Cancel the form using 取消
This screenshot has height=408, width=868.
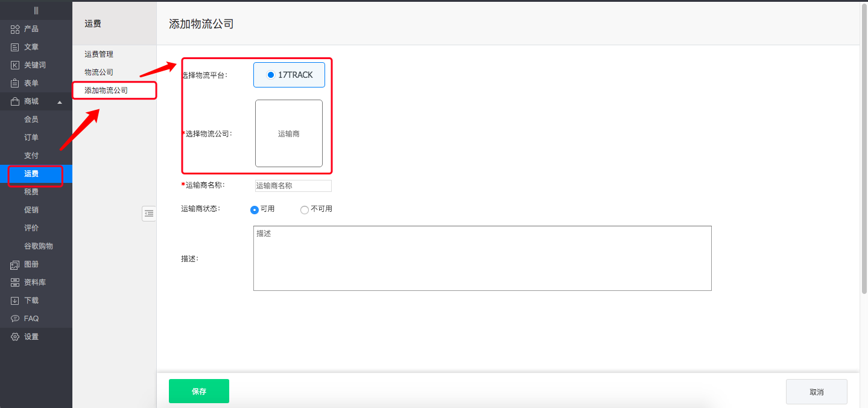[x=816, y=391]
